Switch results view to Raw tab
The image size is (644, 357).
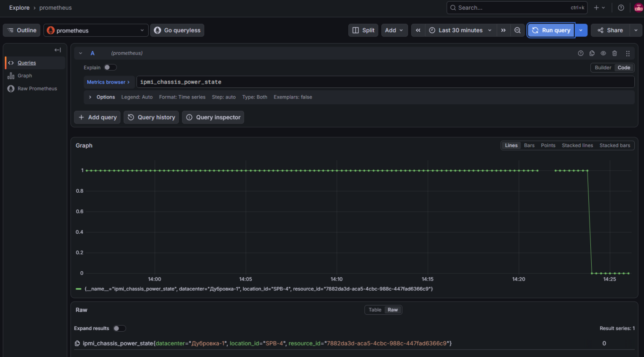[393, 310]
